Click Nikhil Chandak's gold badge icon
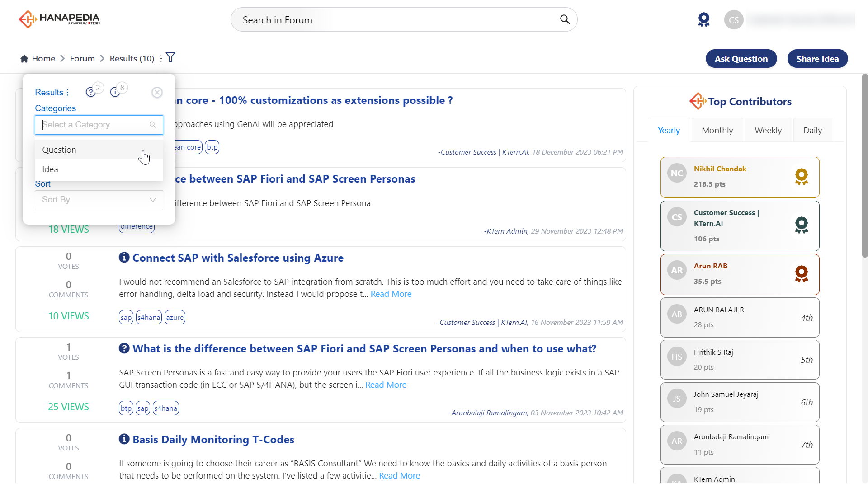This screenshot has width=868, height=488. [802, 177]
